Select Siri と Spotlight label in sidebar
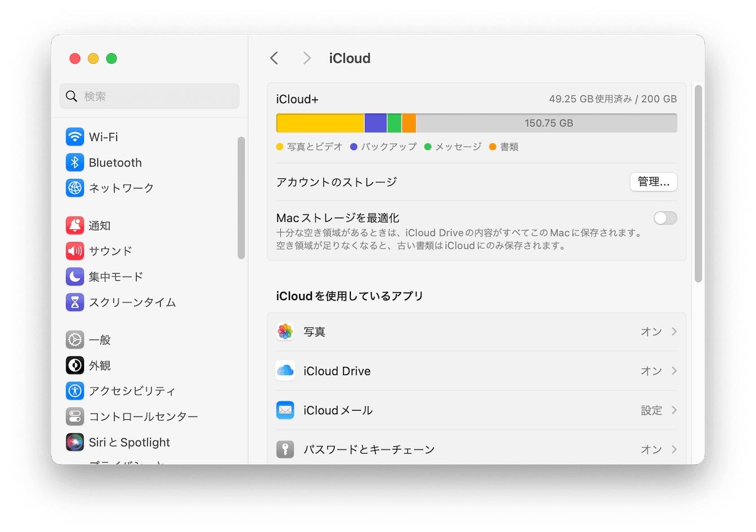This screenshot has height=532, width=756. coord(129,442)
